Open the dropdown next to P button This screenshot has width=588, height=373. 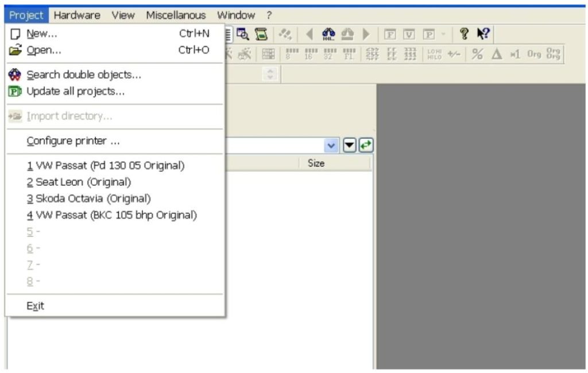[443, 33]
